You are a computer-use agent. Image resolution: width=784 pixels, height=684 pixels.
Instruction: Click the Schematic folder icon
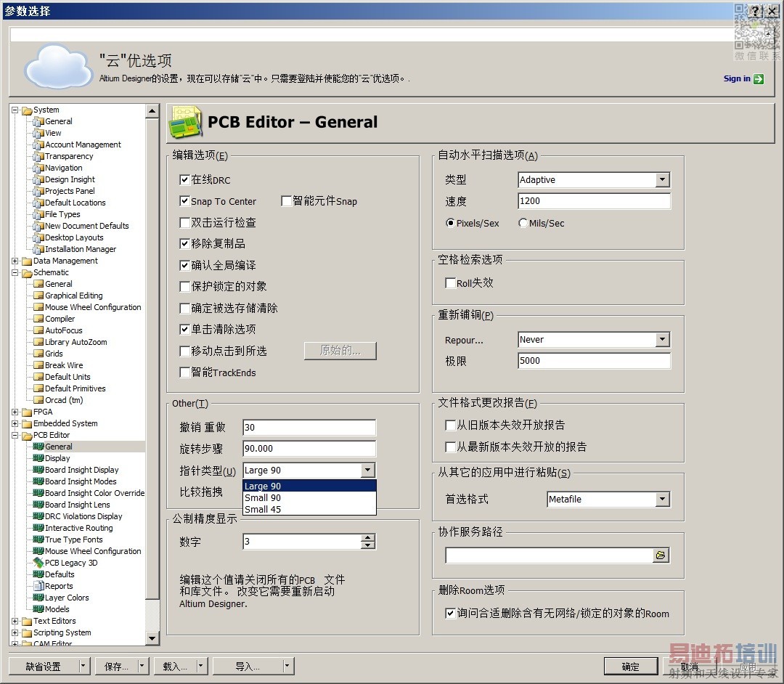click(x=27, y=272)
